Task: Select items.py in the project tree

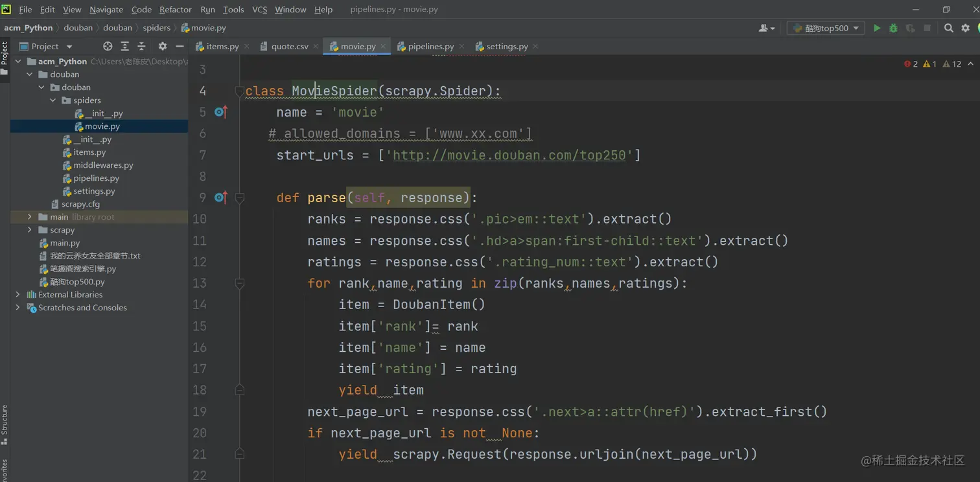Action: (x=84, y=152)
